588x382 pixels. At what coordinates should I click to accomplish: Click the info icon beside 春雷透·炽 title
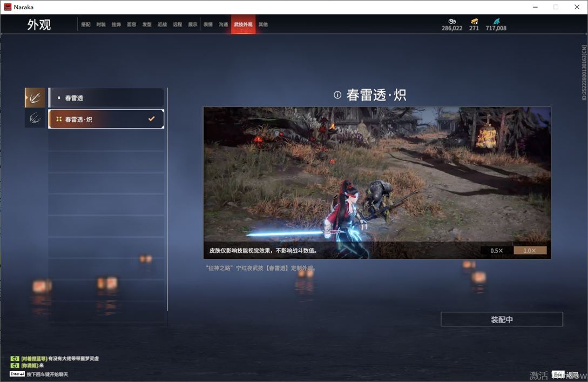point(337,95)
